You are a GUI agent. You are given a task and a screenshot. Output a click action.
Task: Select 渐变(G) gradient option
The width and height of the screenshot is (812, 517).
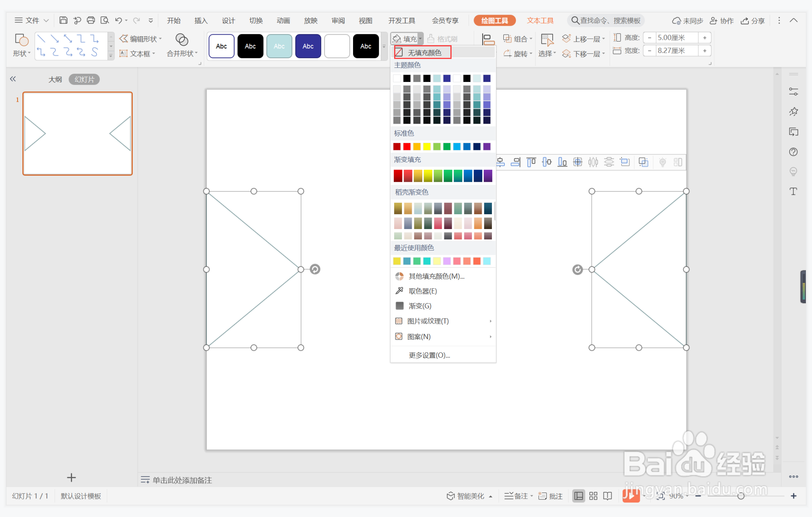pyautogui.click(x=419, y=306)
